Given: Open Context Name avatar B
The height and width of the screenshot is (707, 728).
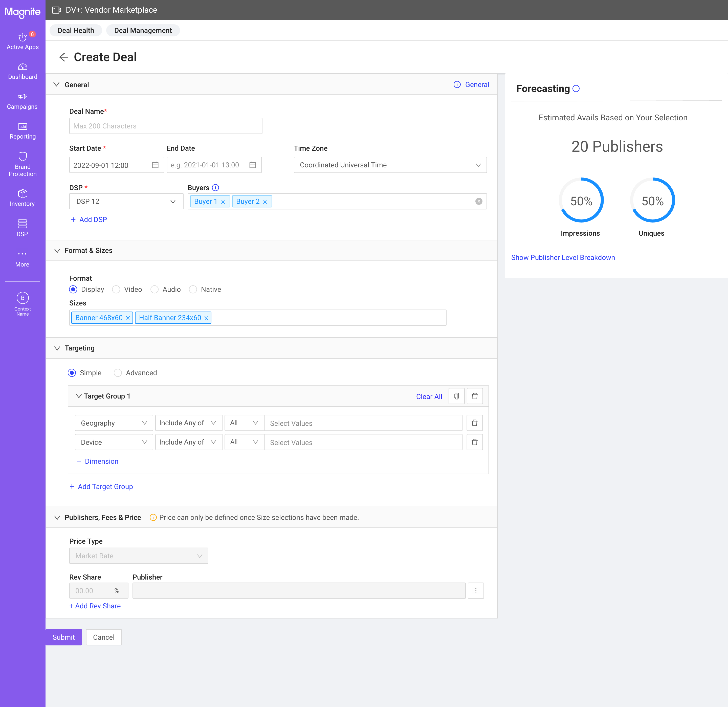Looking at the screenshot, I should pyautogui.click(x=23, y=298).
